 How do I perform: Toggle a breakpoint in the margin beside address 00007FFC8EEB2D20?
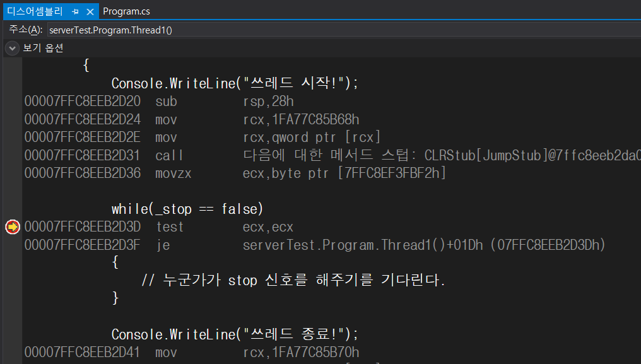(x=12, y=101)
